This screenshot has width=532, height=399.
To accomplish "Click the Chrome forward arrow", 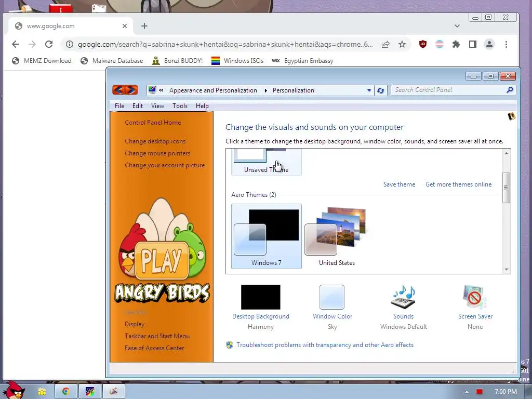I will (x=32, y=44).
